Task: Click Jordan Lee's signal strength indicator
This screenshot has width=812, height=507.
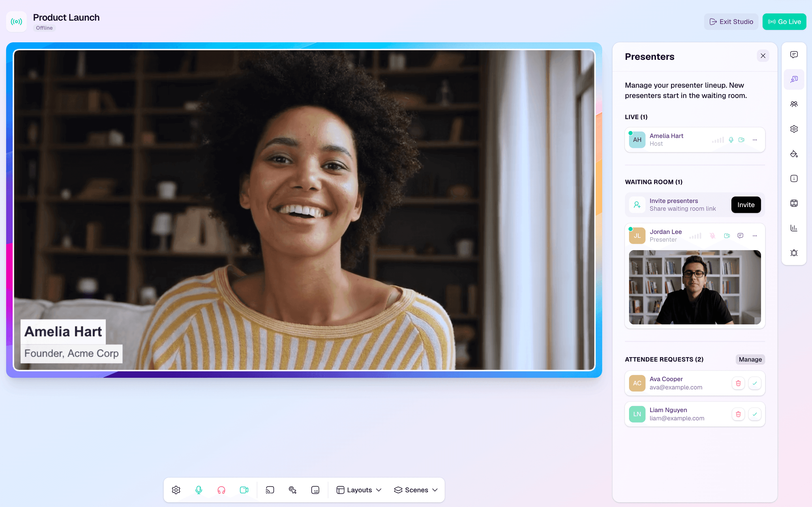Action: (695, 236)
